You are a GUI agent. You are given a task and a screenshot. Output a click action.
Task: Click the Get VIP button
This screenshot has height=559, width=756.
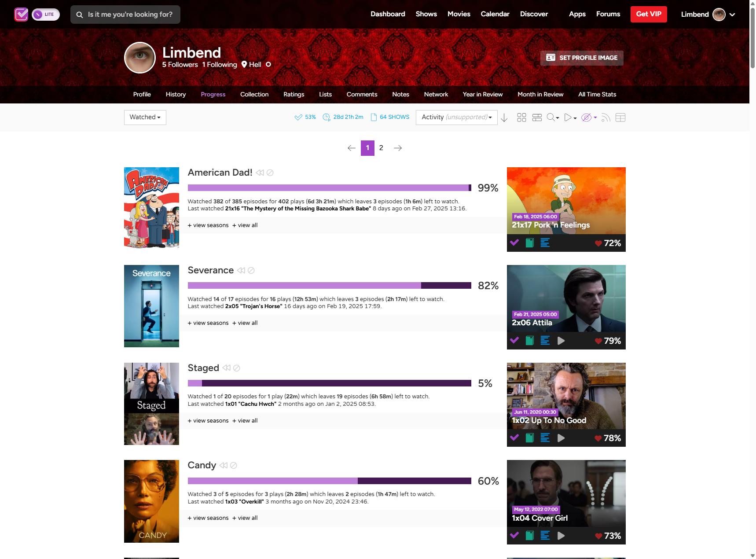(x=649, y=14)
